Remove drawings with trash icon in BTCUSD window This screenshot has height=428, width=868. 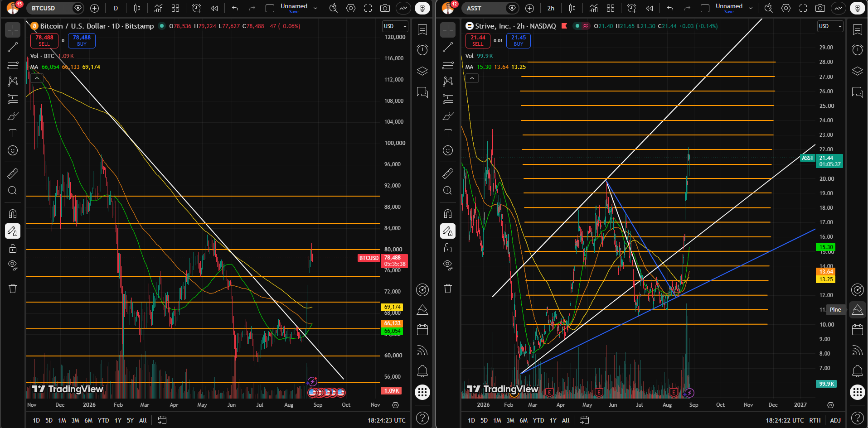pos(13,289)
